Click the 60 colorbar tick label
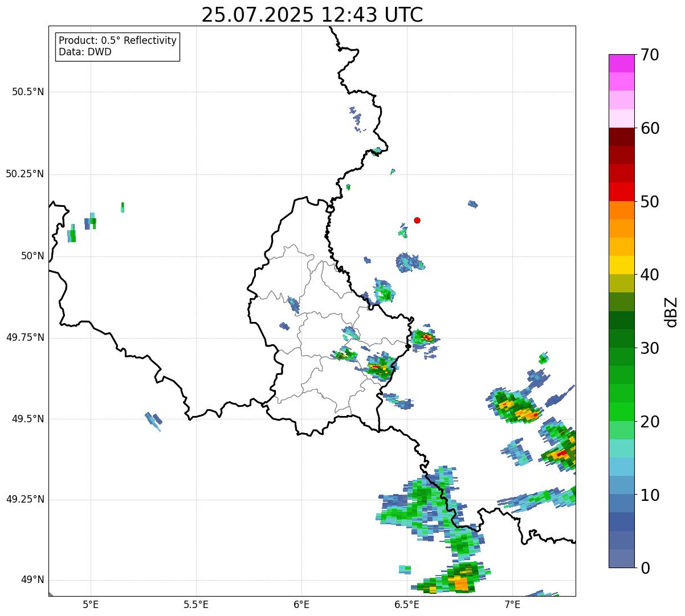 point(650,128)
